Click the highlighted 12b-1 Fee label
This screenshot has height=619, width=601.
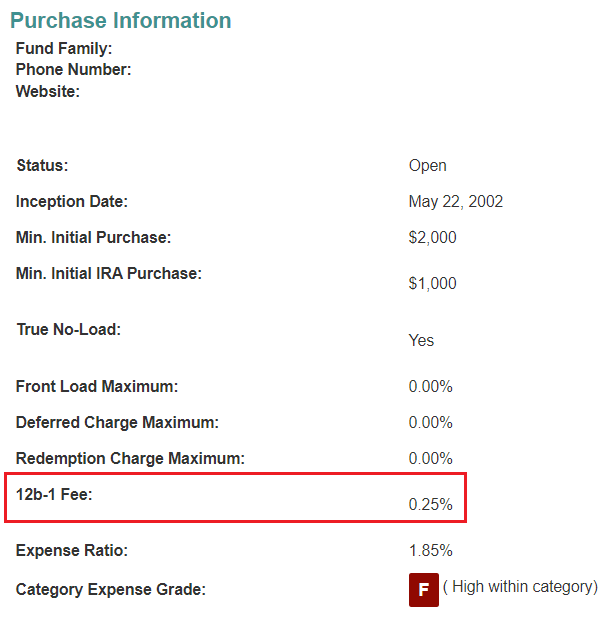pos(54,494)
